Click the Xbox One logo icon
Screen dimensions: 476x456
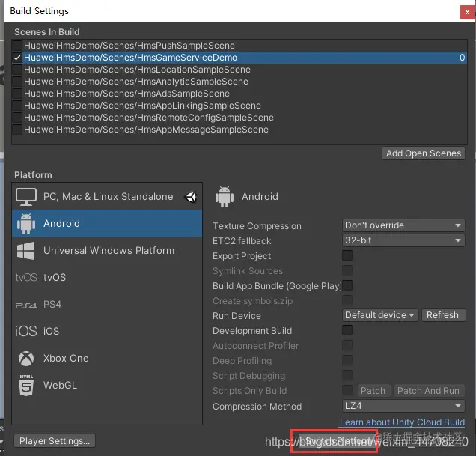(26, 359)
